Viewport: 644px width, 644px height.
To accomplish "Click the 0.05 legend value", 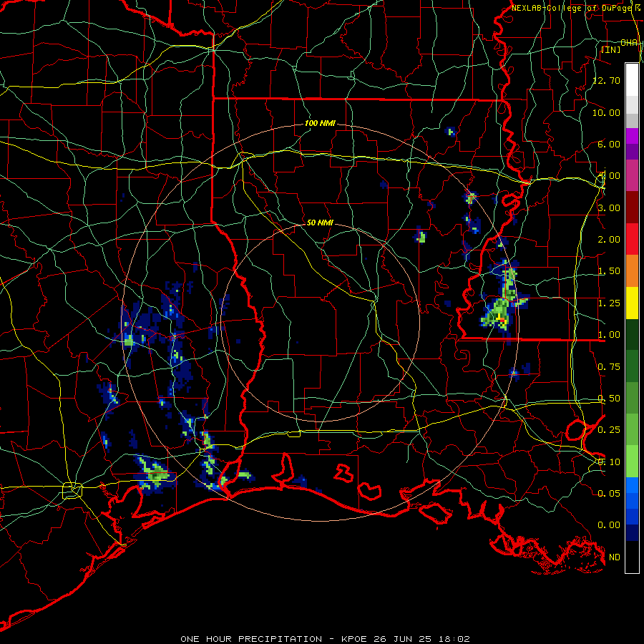I will click(609, 493).
